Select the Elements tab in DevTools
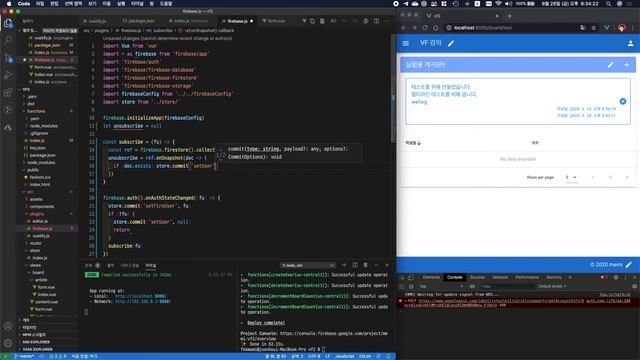The image size is (640, 360). point(431,278)
